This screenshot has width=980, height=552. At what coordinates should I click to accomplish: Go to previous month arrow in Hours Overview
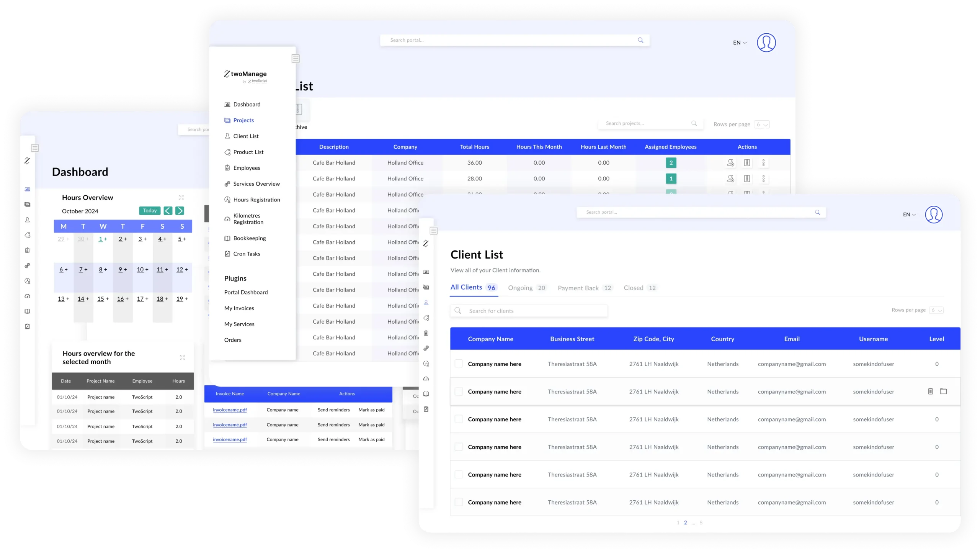(x=168, y=211)
